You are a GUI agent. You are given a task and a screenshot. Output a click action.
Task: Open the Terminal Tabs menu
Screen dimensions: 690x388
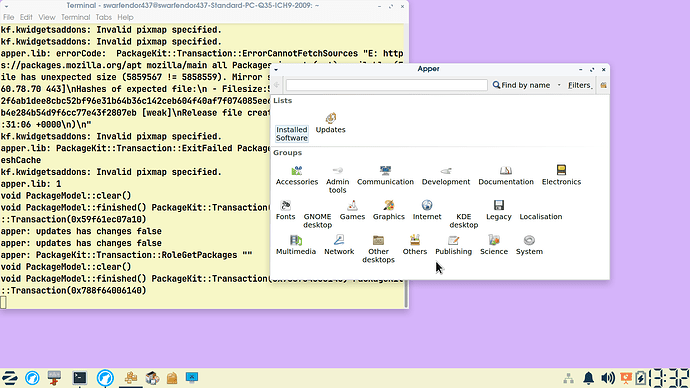103,17
